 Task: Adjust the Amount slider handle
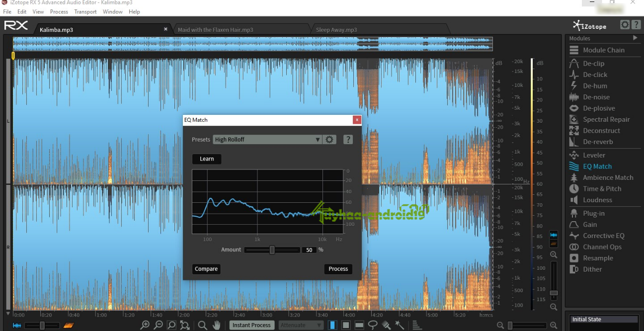click(x=272, y=250)
